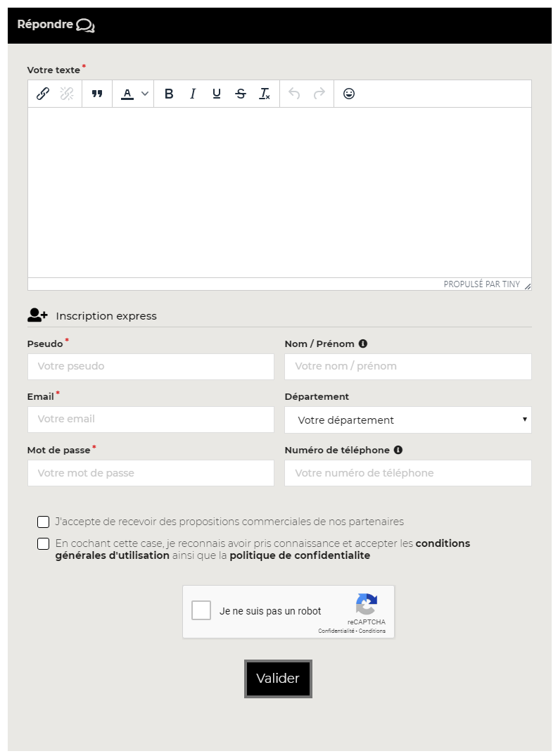The image size is (558, 756).
Task: Insert a blockquote in the editor
Action: [97, 94]
